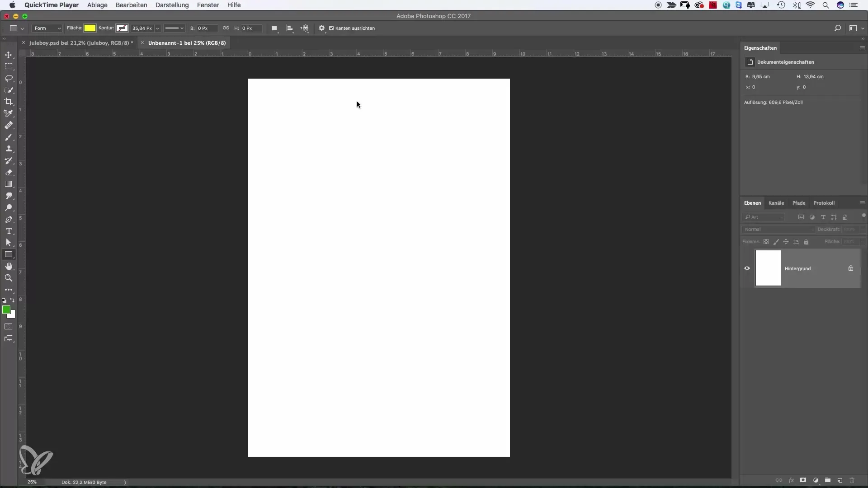Switch to the Protokoll tab

tap(824, 203)
